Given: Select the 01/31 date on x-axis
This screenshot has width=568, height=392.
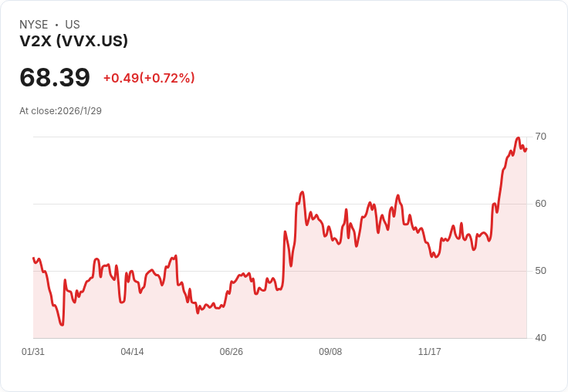Looking at the screenshot, I should 33,352.
